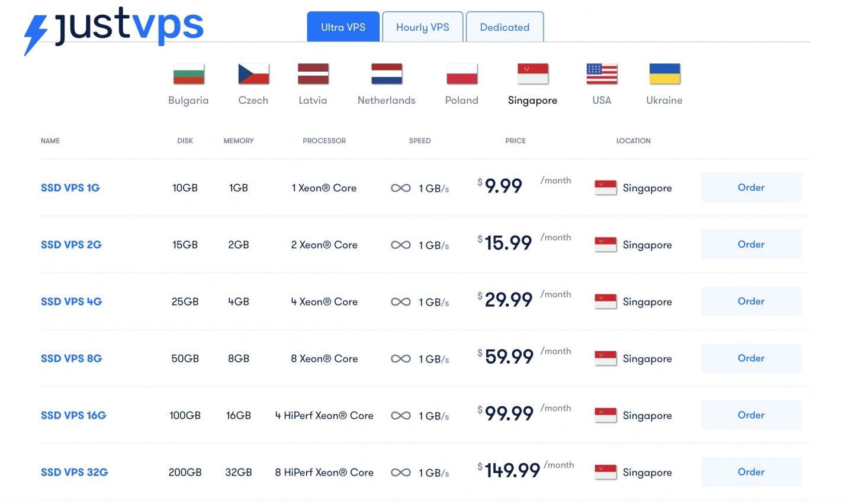This screenshot has width=845, height=504.
Task: Order the SSD VPS 32G plan
Action: (751, 471)
